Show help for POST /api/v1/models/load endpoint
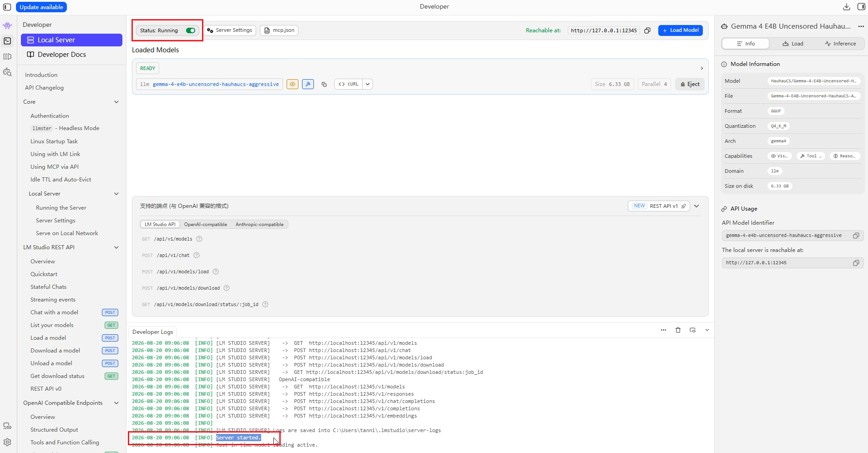 216,272
